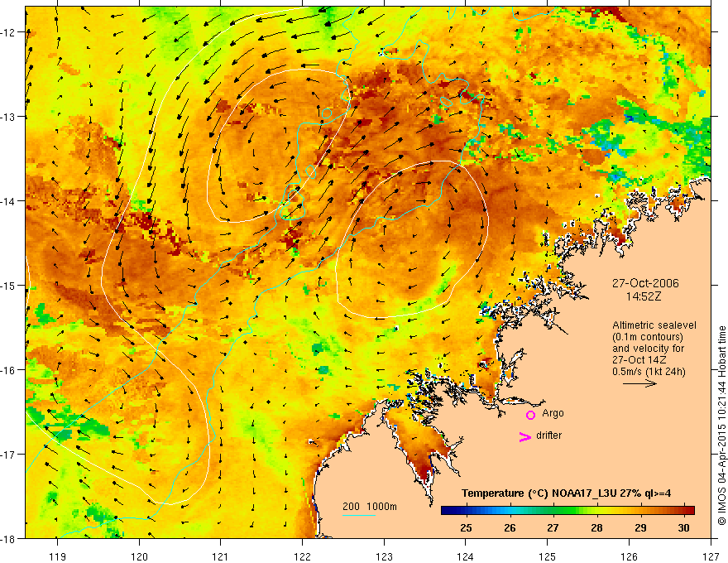Click latitude axis label -14
This screenshot has width=728, height=563.
8,201
